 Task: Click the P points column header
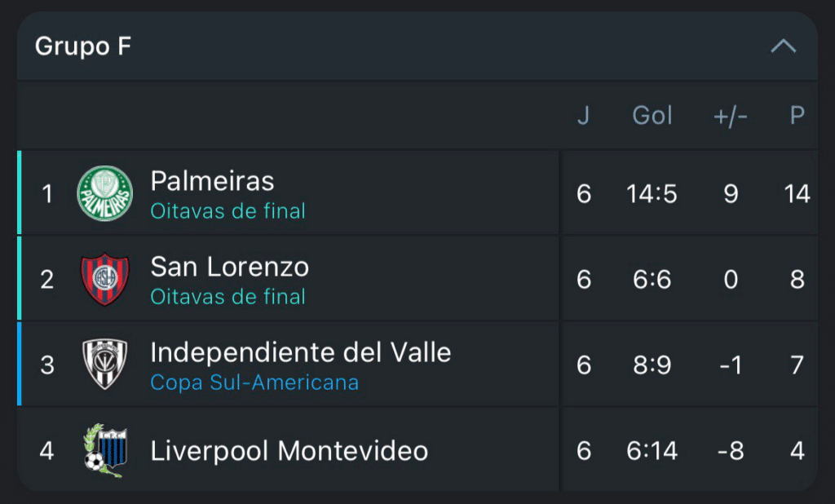point(797,116)
